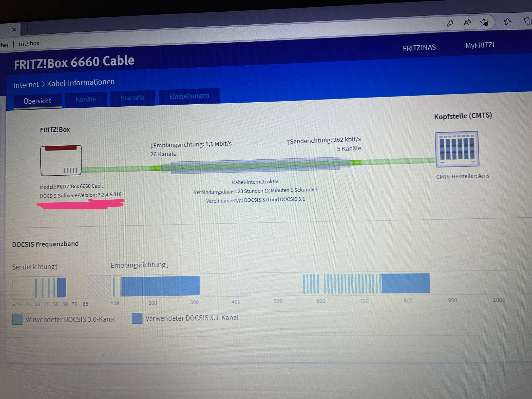
Task: Add page to favorites star icon
Action: pyautogui.click(x=484, y=23)
